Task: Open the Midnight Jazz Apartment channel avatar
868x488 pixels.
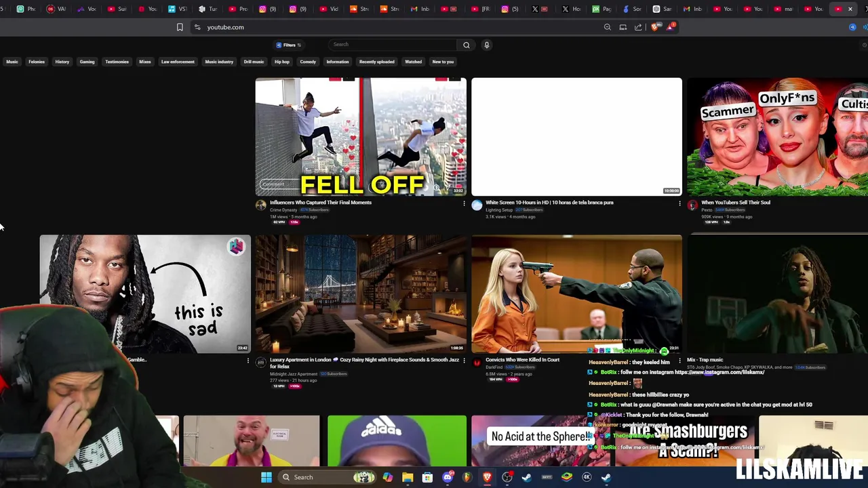Action: (261, 363)
